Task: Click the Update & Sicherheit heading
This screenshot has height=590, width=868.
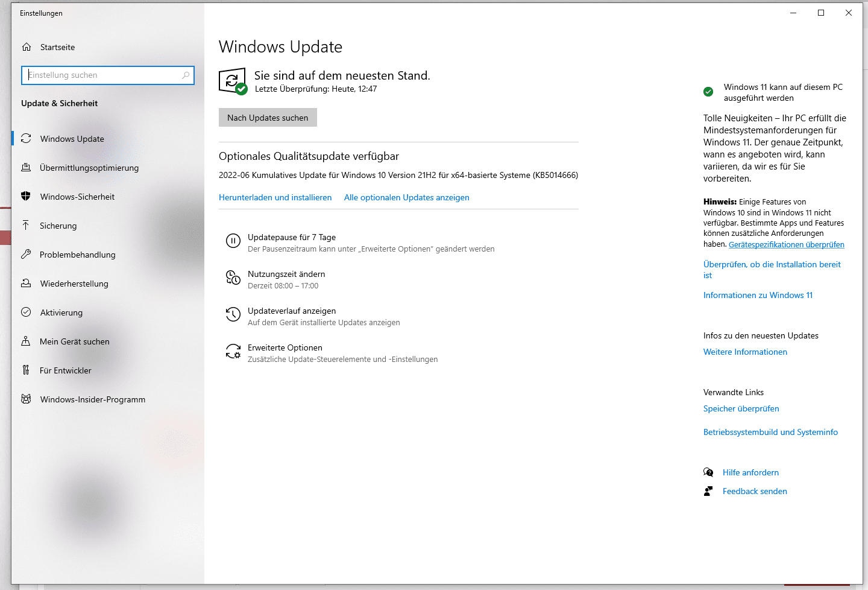Action: pyautogui.click(x=59, y=103)
